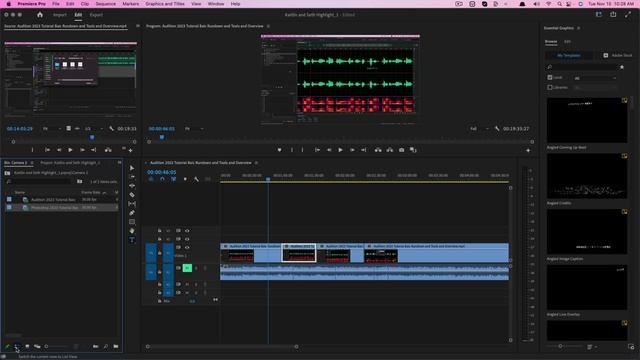This screenshot has height=360, width=640.
Task: Open the Local templates folder dropdown
Action: click(x=595, y=78)
